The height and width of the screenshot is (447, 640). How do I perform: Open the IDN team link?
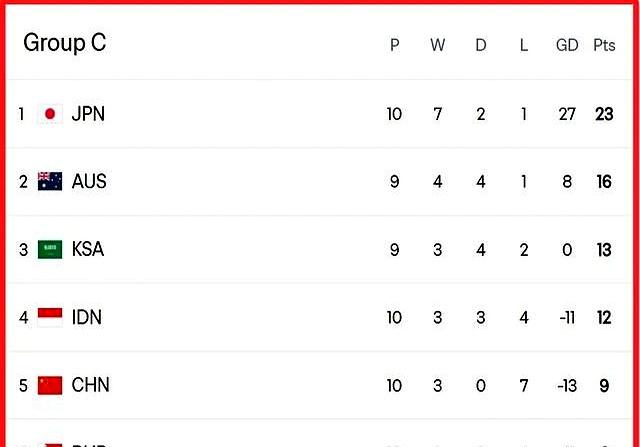(87, 317)
